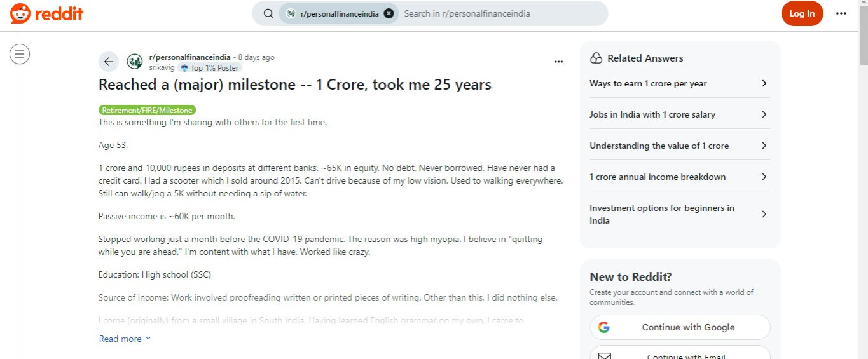
Task: Open the post's three-dot options menu
Action: click(558, 62)
